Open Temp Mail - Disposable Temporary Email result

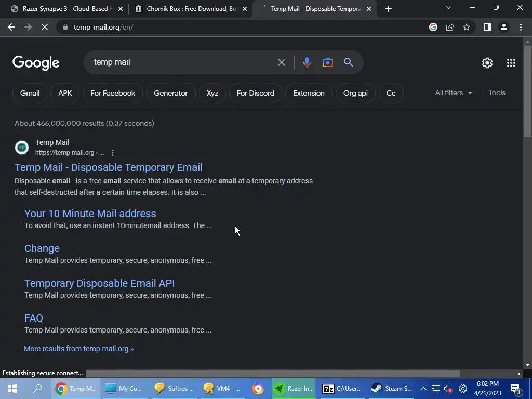coord(109,167)
